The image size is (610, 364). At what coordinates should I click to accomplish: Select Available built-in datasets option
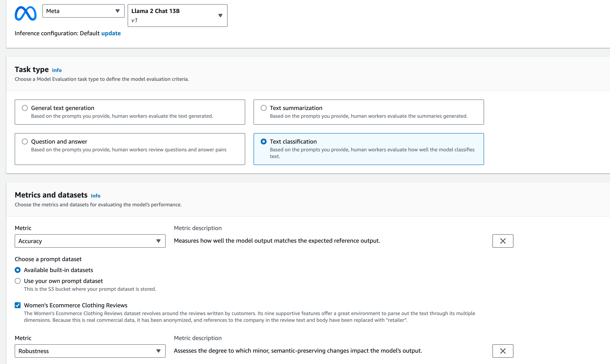18,270
